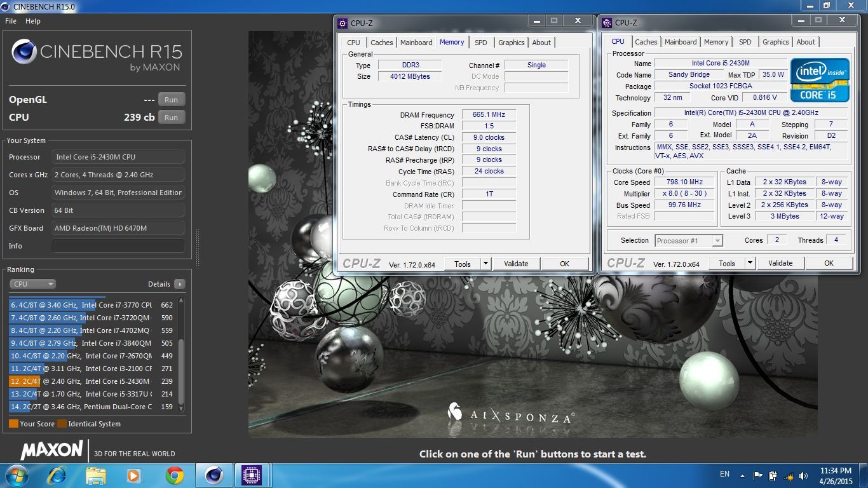Image resolution: width=868 pixels, height=488 pixels.
Task: Click the MAXON logo at bottom
Action: [51, 450]
